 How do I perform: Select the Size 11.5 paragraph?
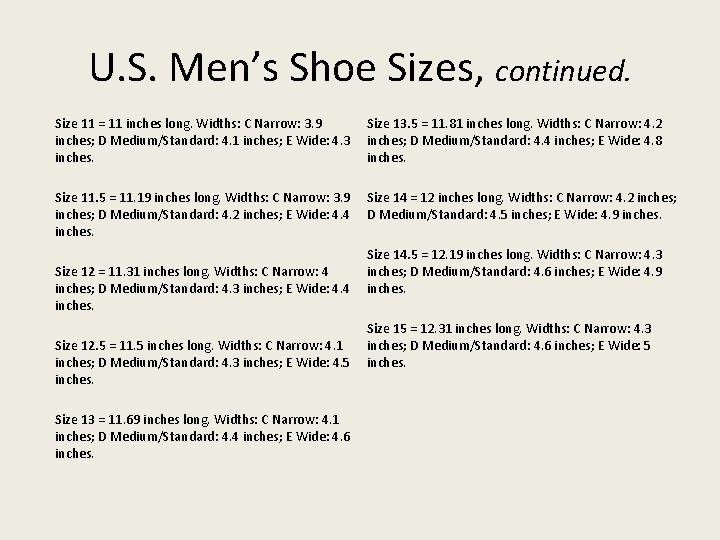coord(202,214)
